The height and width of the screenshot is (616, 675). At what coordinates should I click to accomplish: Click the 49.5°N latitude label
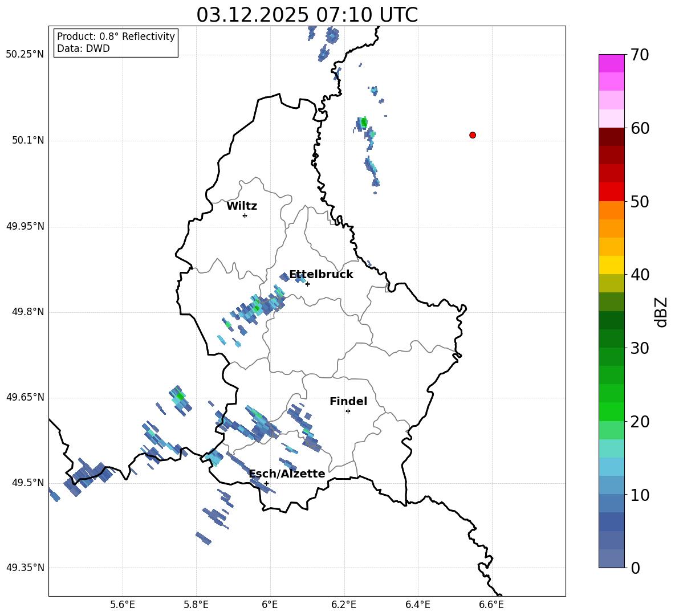click(x=28, y=482)
